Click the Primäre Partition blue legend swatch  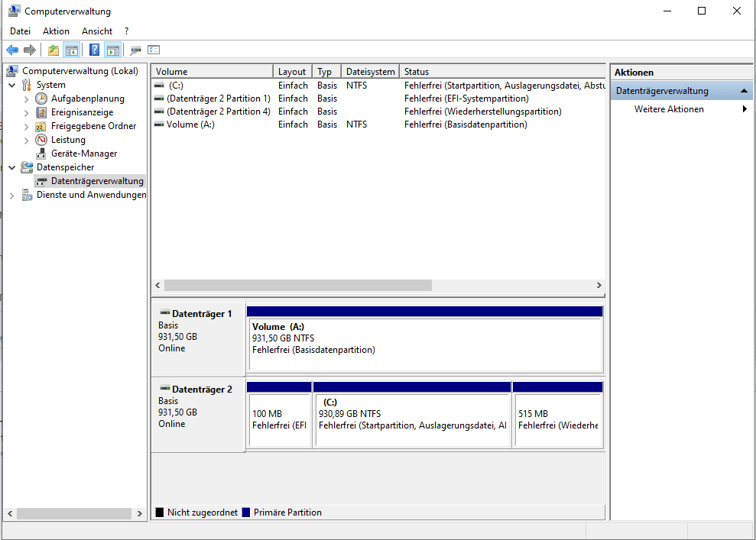pyautogui.click(x=246, y=512)
